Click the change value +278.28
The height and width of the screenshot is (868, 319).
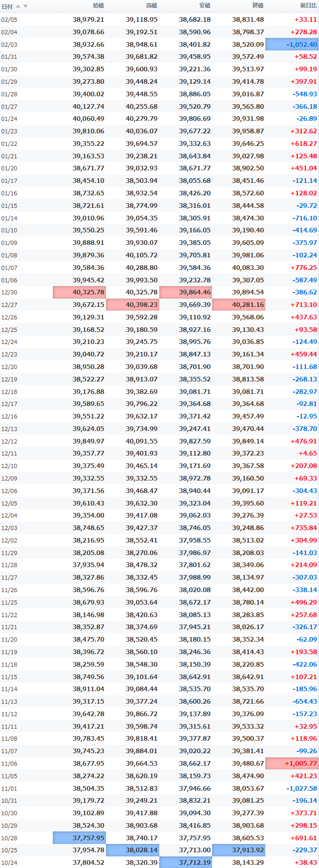point(304,32)
